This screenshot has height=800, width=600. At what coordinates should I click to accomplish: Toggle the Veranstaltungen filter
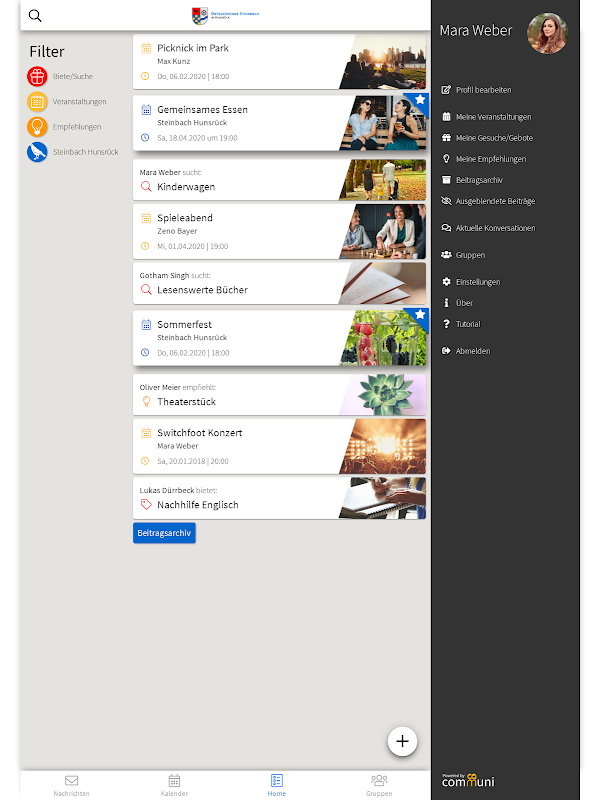(37, 102)
